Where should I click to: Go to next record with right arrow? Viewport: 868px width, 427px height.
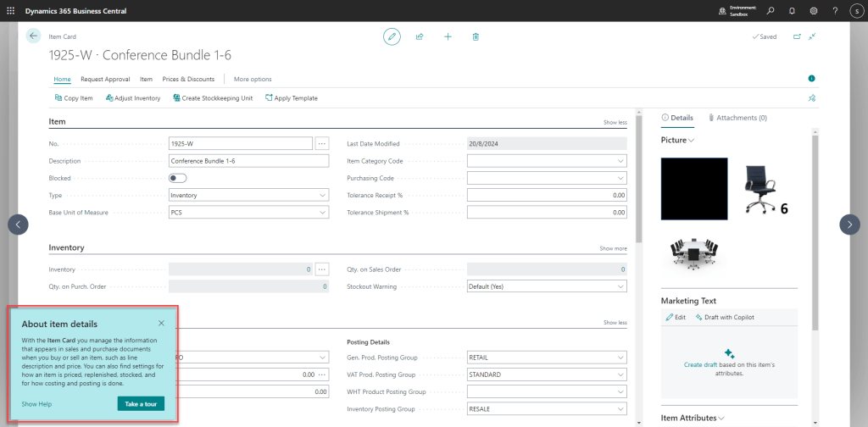click(x=849, y=224)
